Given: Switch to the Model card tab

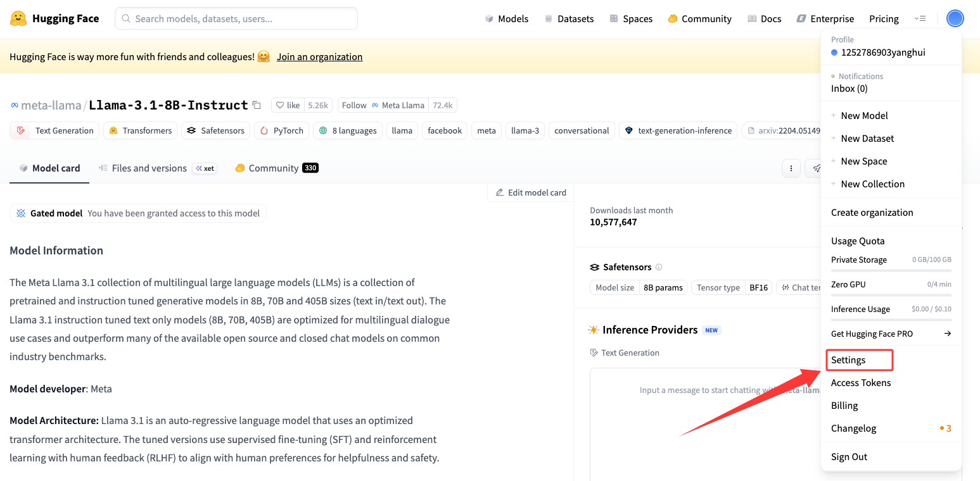Looking at the screenshot, I should 49,168.
